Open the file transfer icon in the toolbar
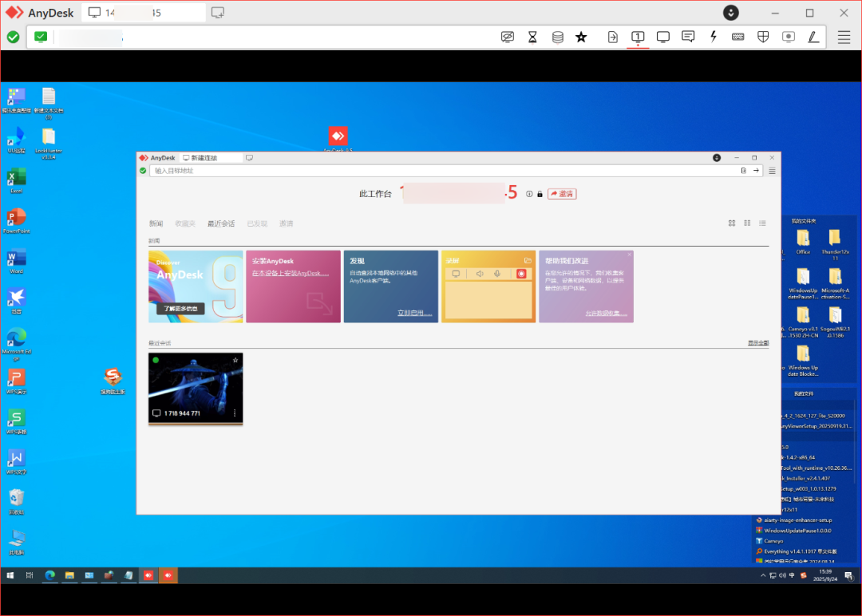Screen dimensions: 862x616 click(612, 37)
